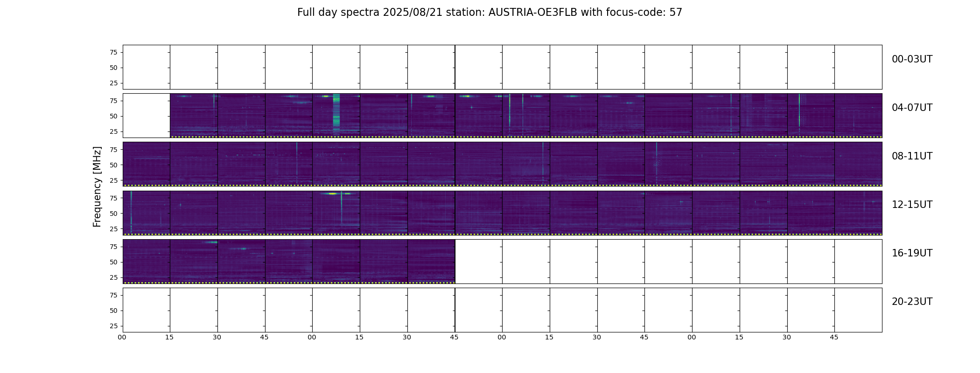Click the 04-07UT row label

click(x=912, y=108)
